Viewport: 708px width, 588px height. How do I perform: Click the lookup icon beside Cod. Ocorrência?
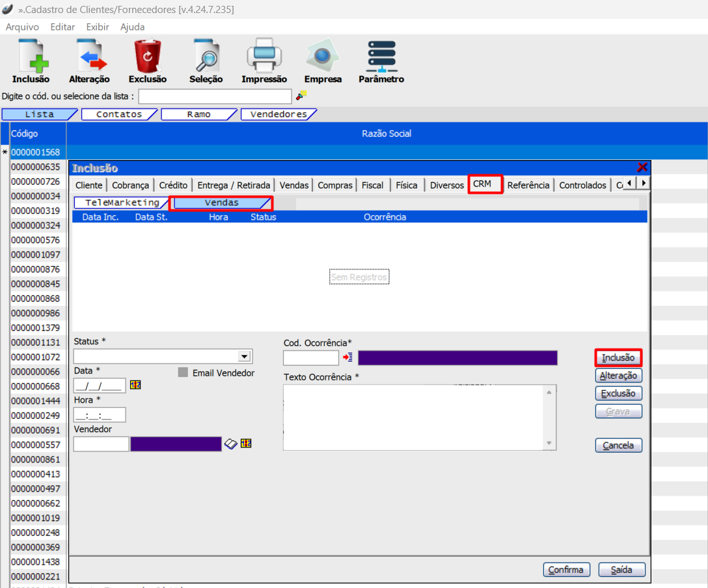(347, 357)
